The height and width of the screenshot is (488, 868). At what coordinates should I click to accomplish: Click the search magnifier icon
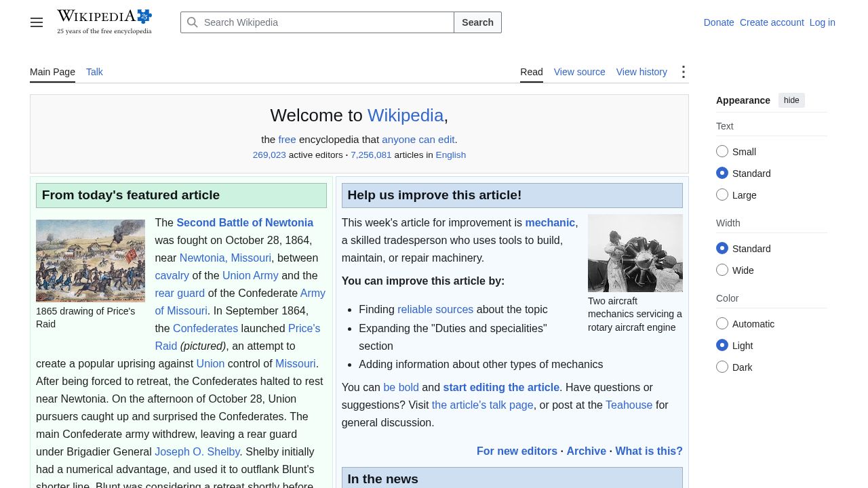click(193, 22)
